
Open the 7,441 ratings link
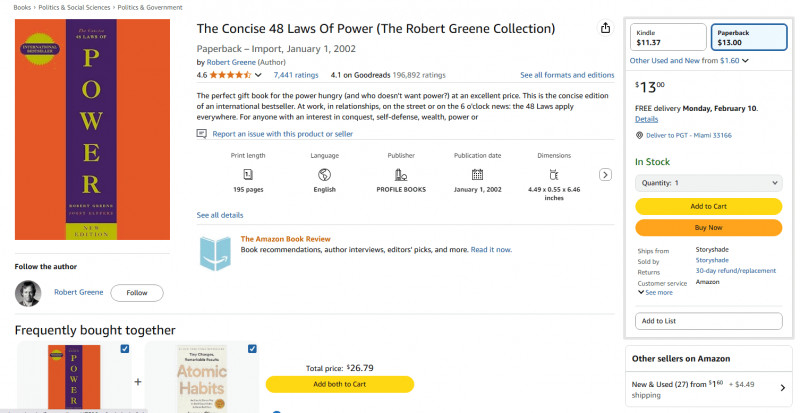click(x=295, y=75)
